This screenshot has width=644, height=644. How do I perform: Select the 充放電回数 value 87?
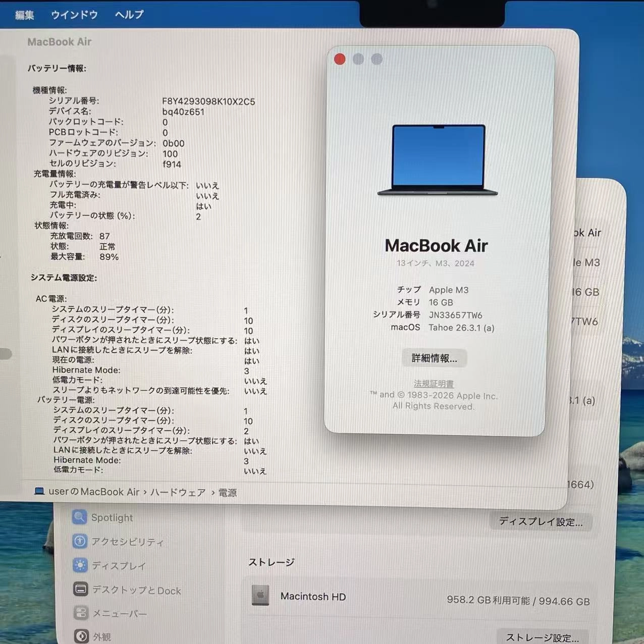pos(104,236)
